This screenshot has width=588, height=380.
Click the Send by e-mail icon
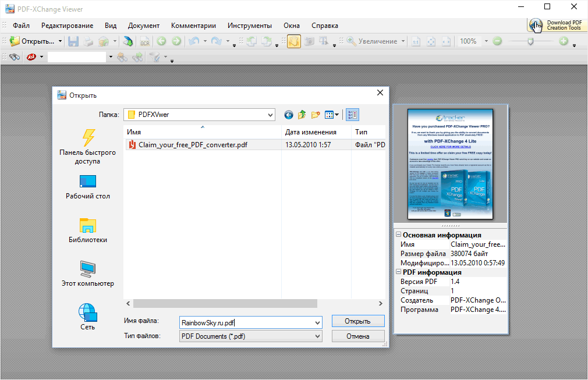tap(104, 41)
